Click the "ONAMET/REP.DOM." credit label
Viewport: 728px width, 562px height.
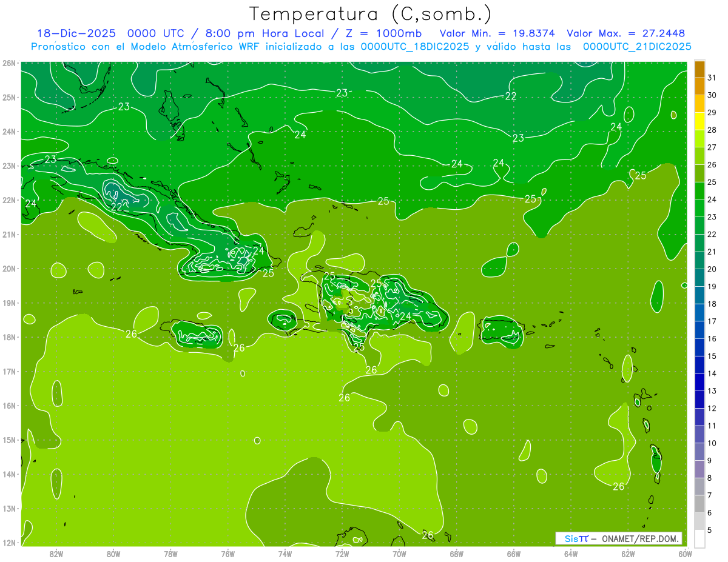point(639,538)
